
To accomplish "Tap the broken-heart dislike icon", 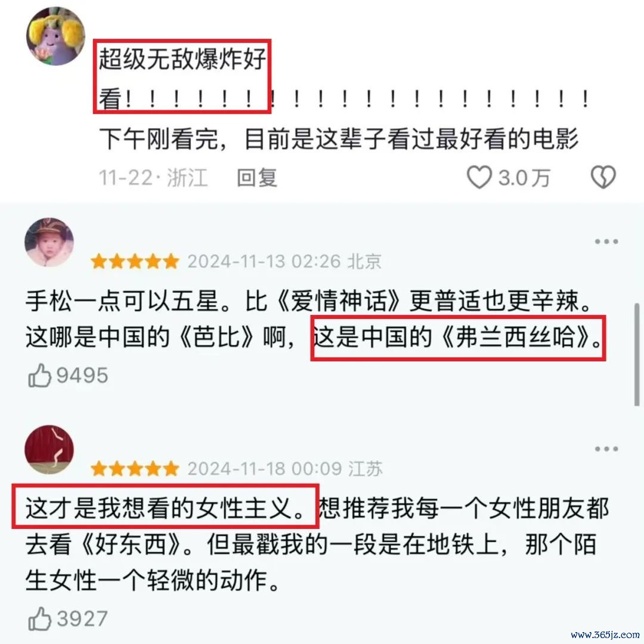I will tap(603, 177).
